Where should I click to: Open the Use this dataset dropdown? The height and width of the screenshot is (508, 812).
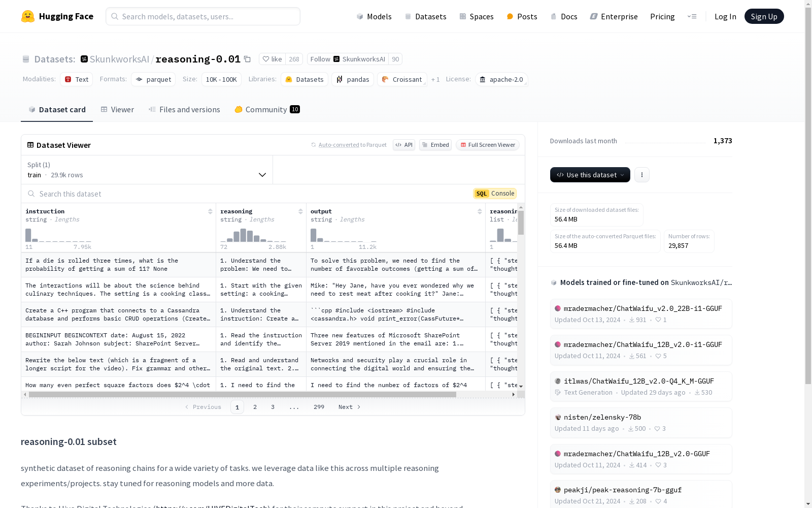pyautogui.click(x=590, y=175)
